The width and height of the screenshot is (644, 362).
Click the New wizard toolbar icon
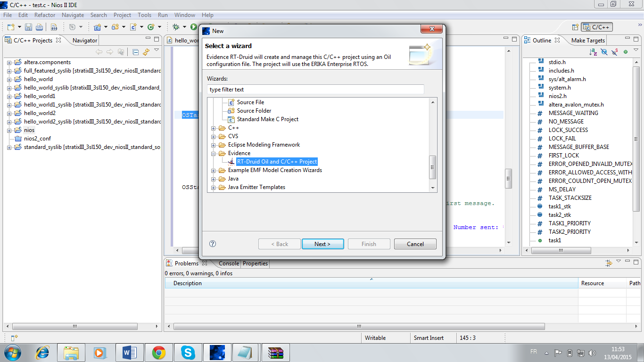point(10,27)
